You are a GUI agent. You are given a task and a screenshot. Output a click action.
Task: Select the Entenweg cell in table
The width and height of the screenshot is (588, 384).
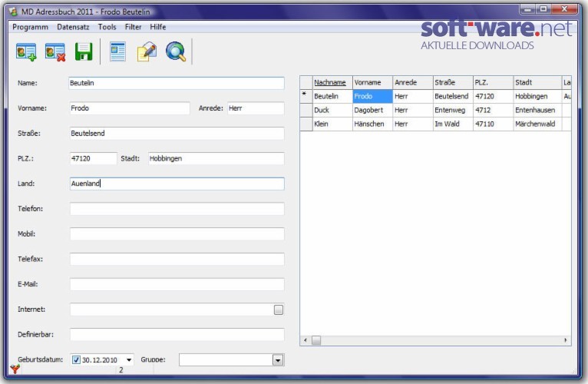[x=453, y=111]
